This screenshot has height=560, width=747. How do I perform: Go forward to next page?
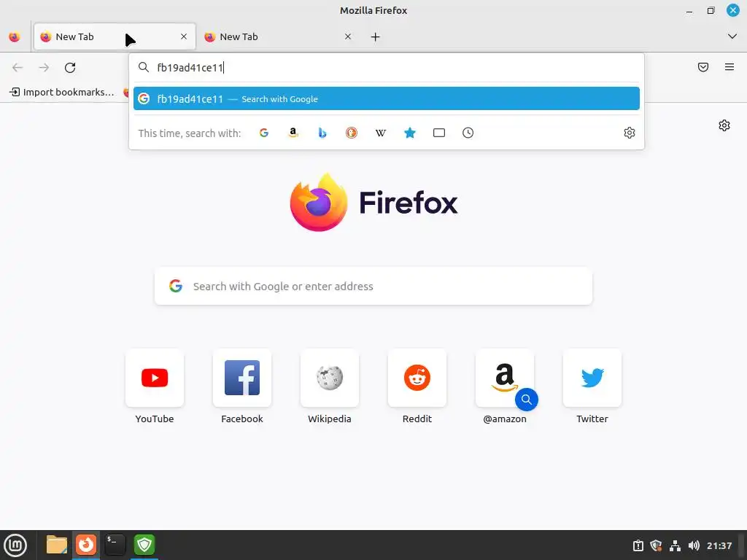pyautogui.click(x=44, y=68)
